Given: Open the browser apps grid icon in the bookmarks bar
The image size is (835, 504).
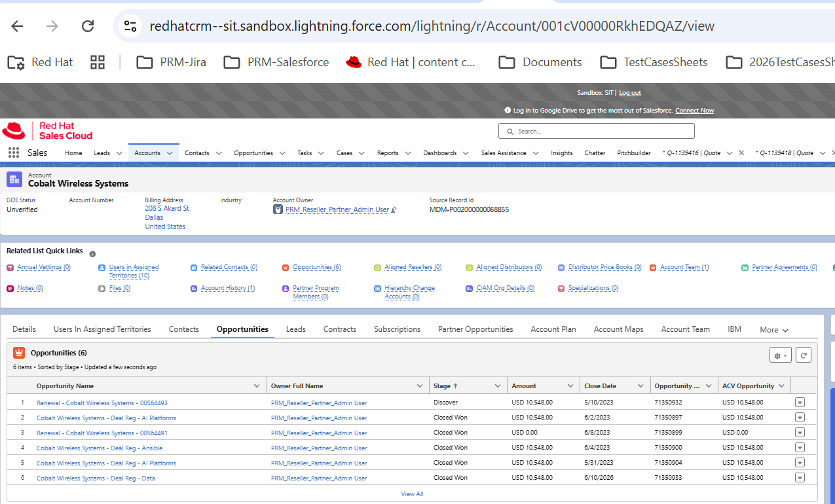Looking at the screenshot, I should 98,62.
